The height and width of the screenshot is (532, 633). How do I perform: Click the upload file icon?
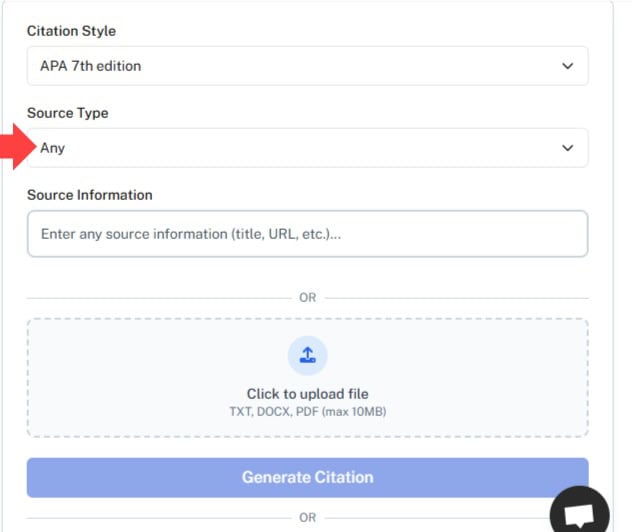[x=307, y=355]
